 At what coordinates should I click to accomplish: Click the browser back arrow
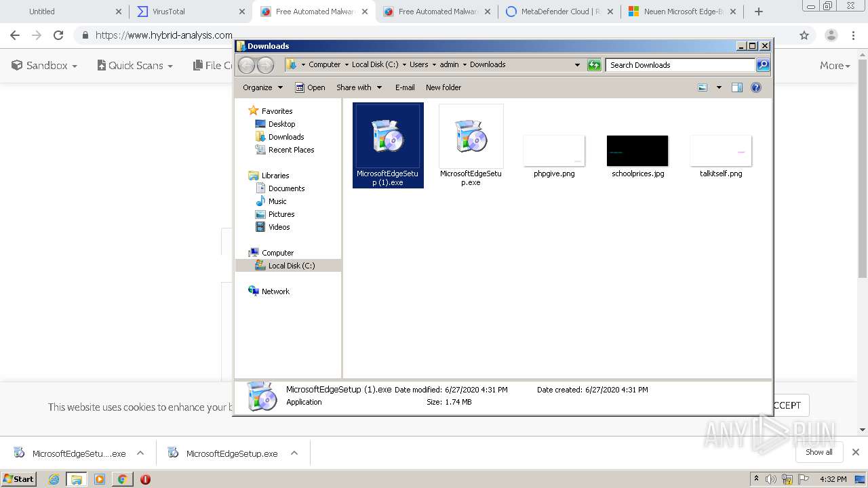[15, 35]
